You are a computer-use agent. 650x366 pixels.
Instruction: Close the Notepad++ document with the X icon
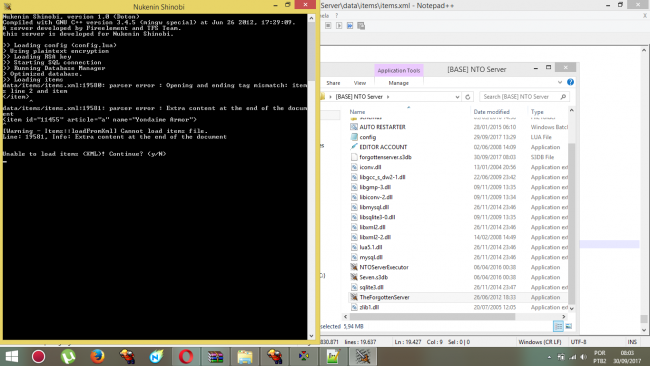[x=645, y=15]
